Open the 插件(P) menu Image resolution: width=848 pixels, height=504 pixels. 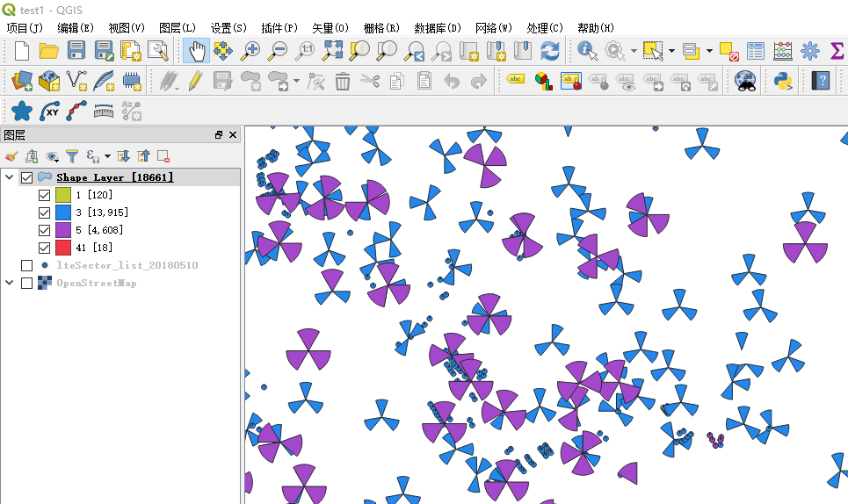pyautogui.click(x=279, y=27)
